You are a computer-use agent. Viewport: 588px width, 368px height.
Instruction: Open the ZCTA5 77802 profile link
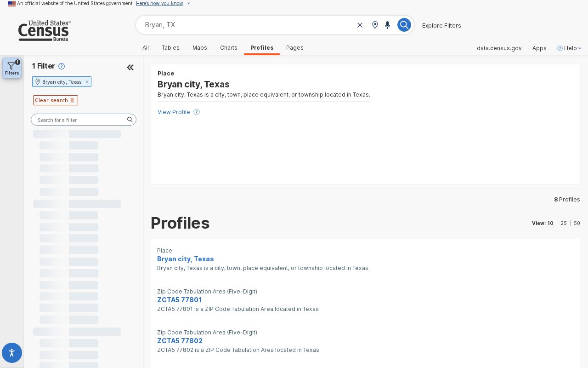[180, 341]
